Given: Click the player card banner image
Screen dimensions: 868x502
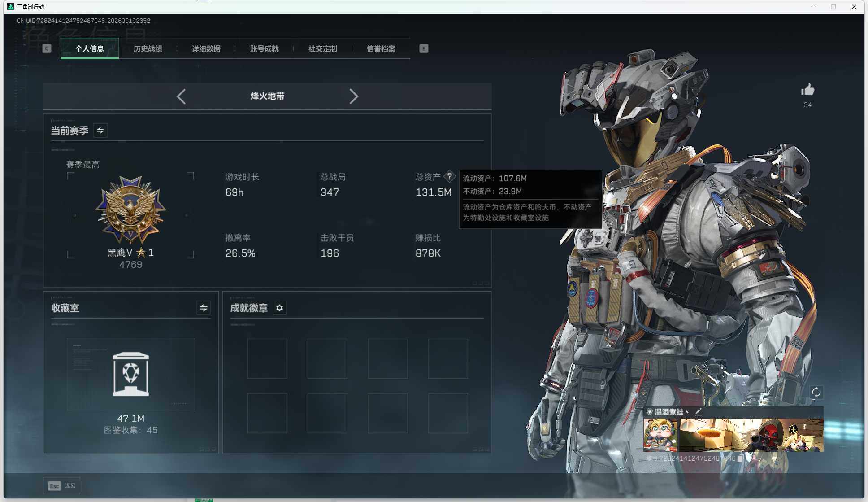Looking at the screenshot, I should coord(751,435).
